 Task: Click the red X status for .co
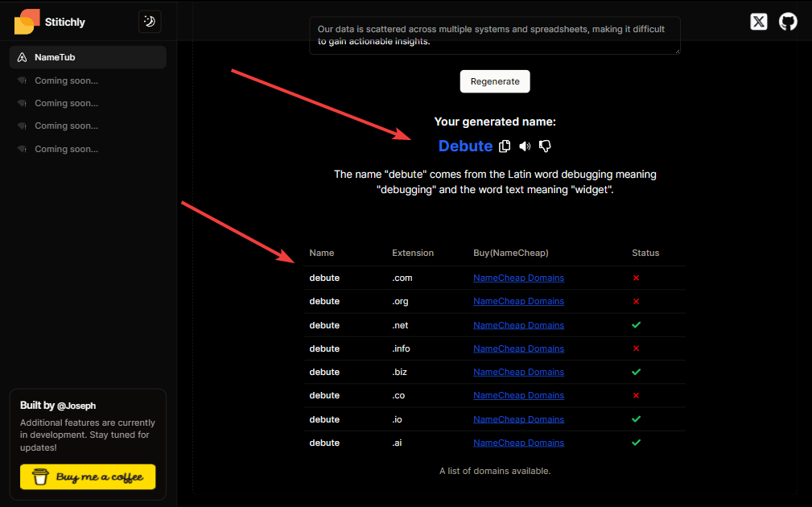click(636, 395)
